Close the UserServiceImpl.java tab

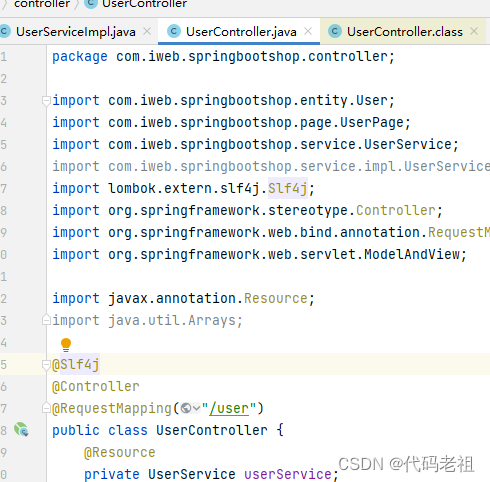tap(147, 32)
